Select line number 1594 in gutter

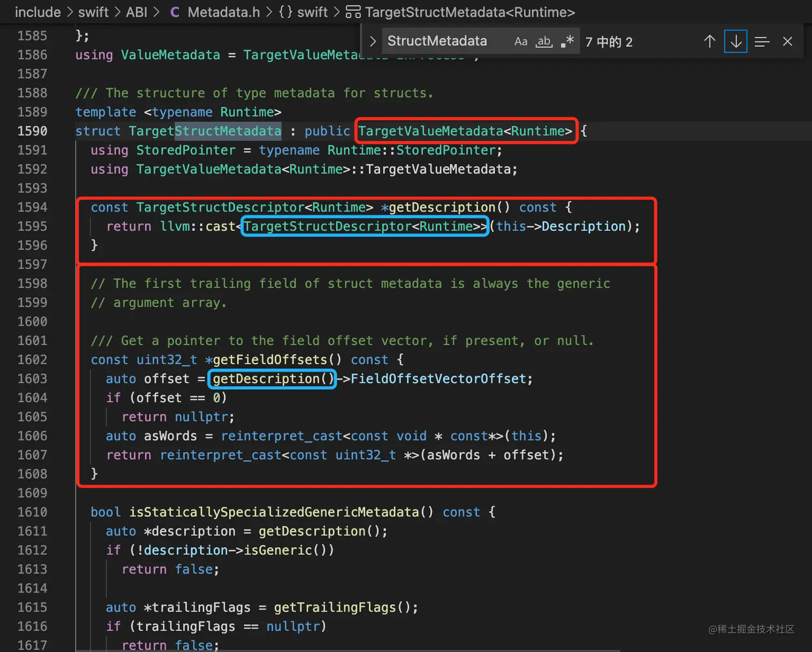[x=32, y=207]
